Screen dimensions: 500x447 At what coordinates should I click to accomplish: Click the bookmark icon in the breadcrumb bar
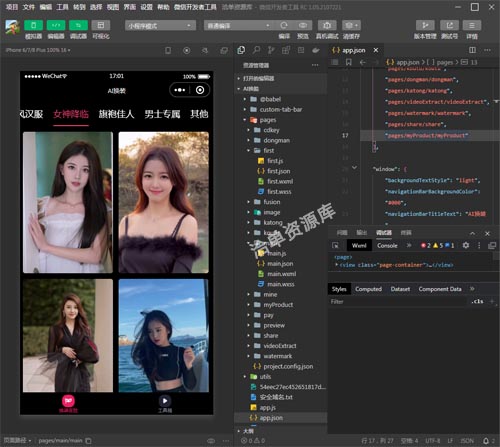(x=349, y=62)
